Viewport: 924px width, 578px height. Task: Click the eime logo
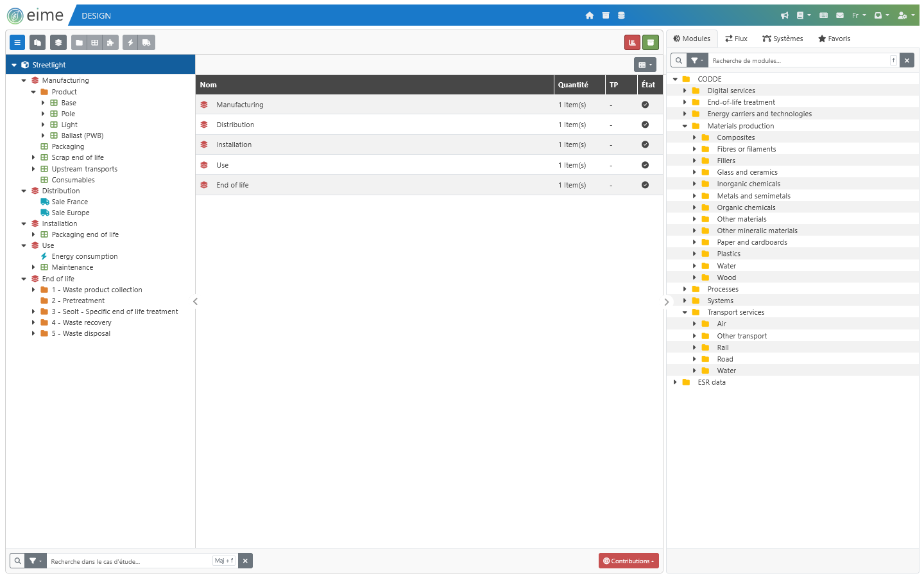tap(35, 15)
